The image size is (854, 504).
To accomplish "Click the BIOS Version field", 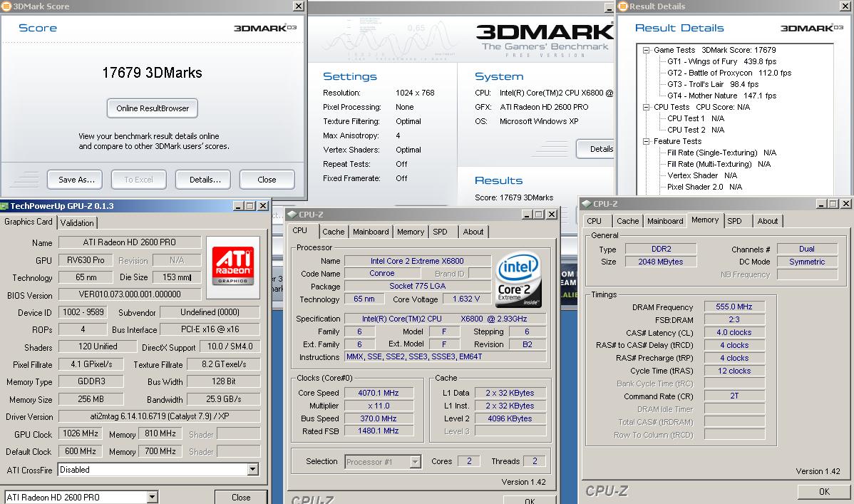I will (130, 294).
